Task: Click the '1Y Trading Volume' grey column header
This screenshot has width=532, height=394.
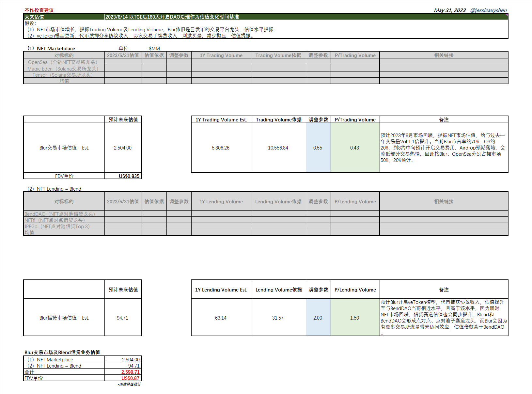Action: 221,55
